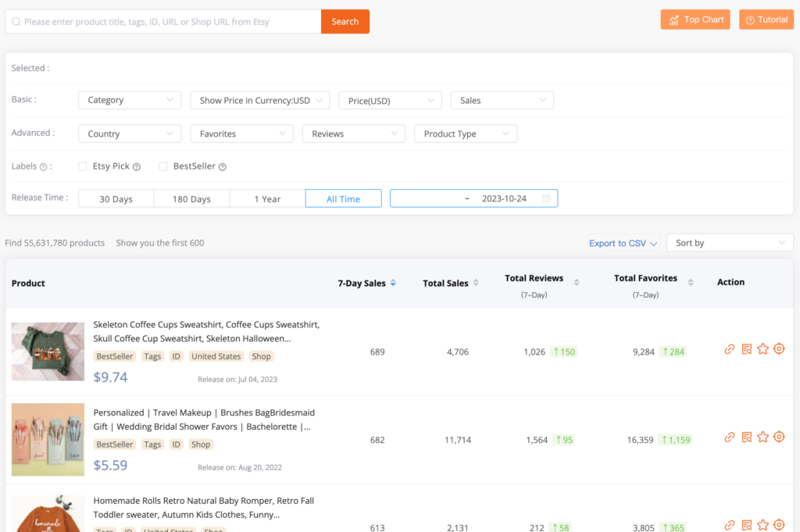Sort by 7-Day Sales arrows icon
800x532 pixels.
393,283
